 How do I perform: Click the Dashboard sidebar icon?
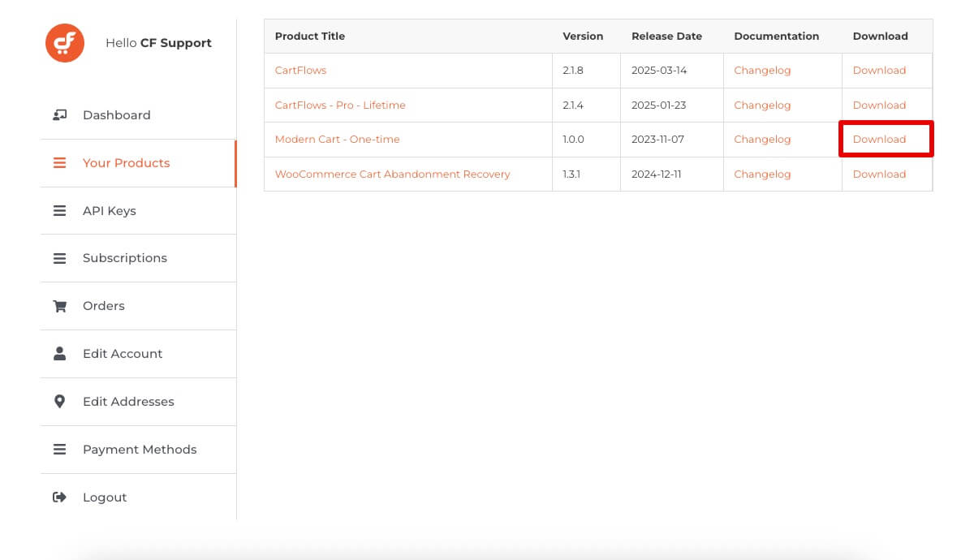pos(59,115)
